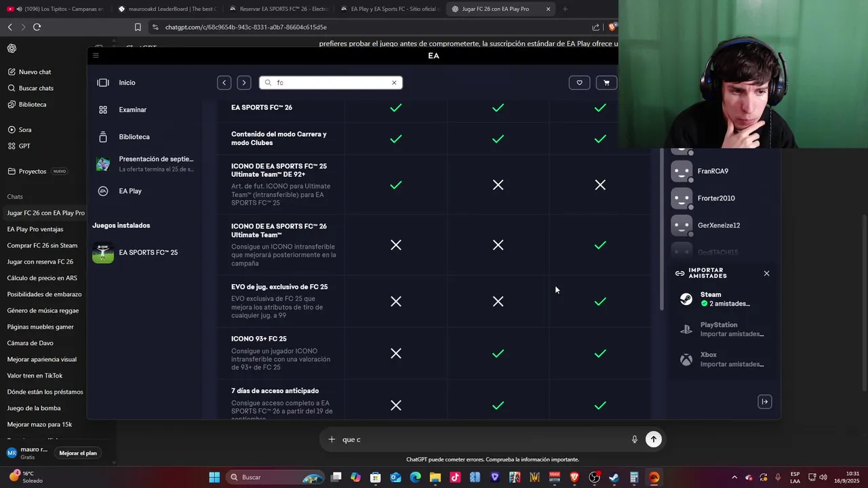Click the EA app search box containing 'fc'
This screenshot has width=868, height=488.
click(x=331, y=83)
